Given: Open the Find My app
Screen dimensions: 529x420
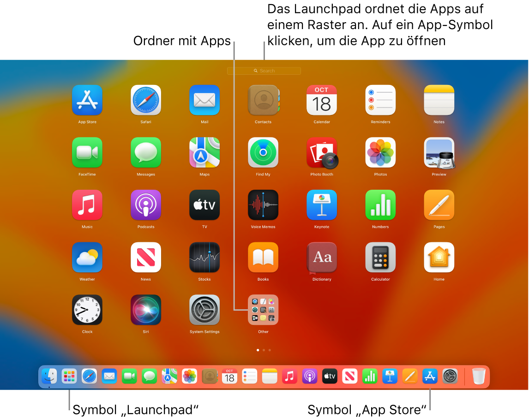Looking at the screenshot, I should coord(263,152).
